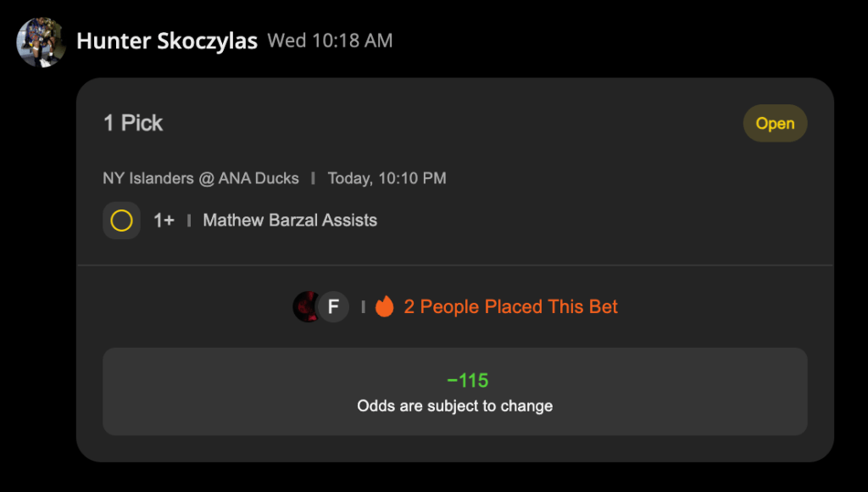
Task: Click the bet card background area
Action: point(455,270)
